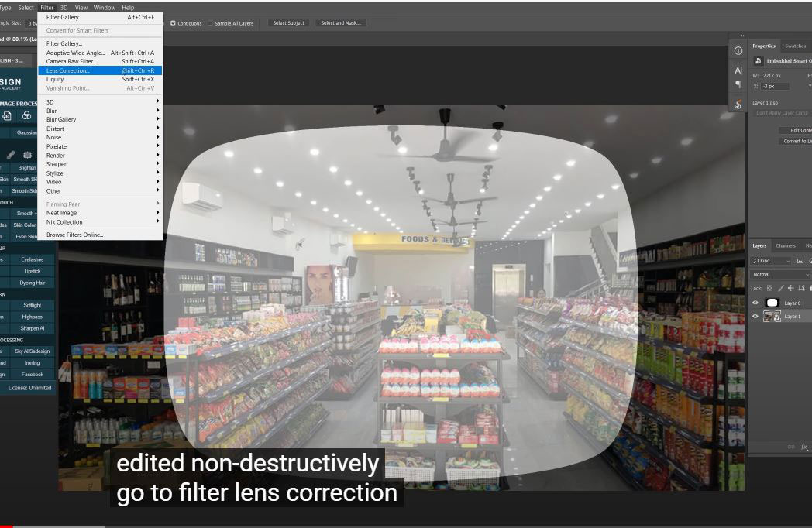The image size is (812, 528).
Task: Open the Paragraph panel icon
Action: pos(738,84)
